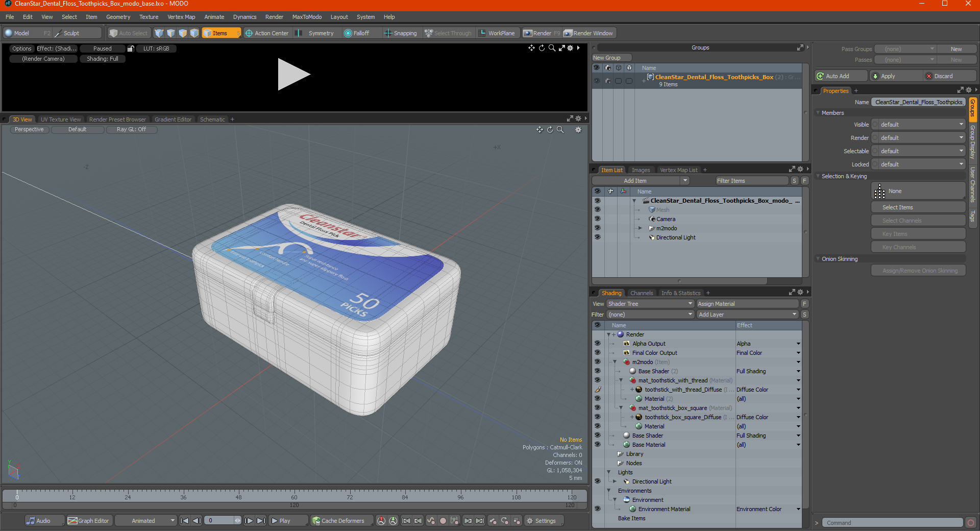Switch to Images tab

(x=641, y=170)
